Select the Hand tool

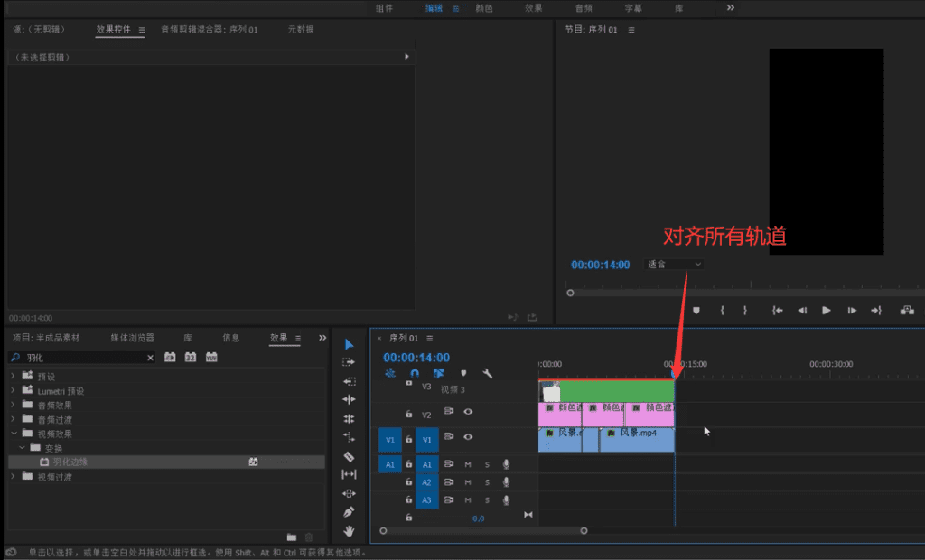coord(349,531)
